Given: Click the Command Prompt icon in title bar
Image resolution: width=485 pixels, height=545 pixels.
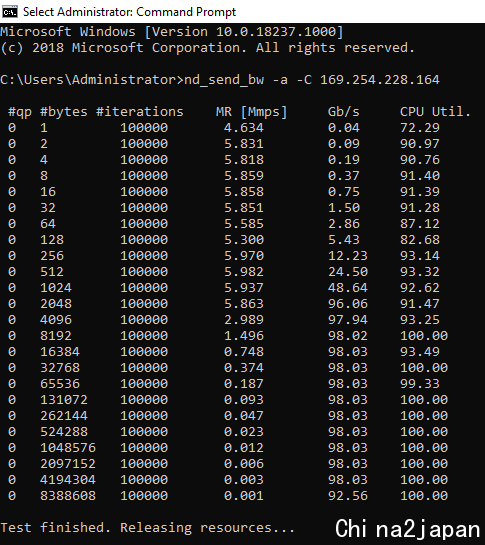Looking at the screenshot, I should point(10,12).
